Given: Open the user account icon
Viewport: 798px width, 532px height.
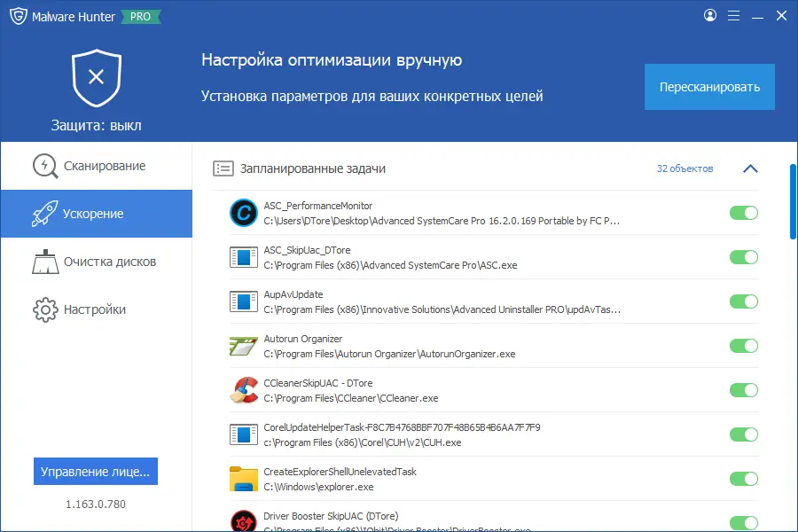Looking at the screenshot, I should pyautogui.click(x=710, y=15).
